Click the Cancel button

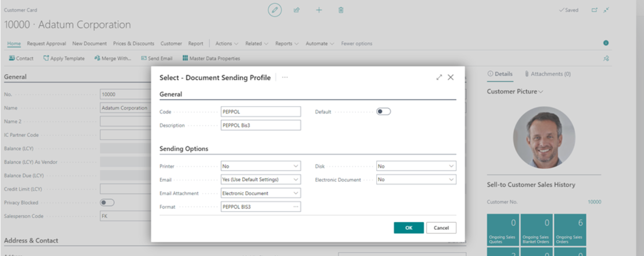(441, 228)
